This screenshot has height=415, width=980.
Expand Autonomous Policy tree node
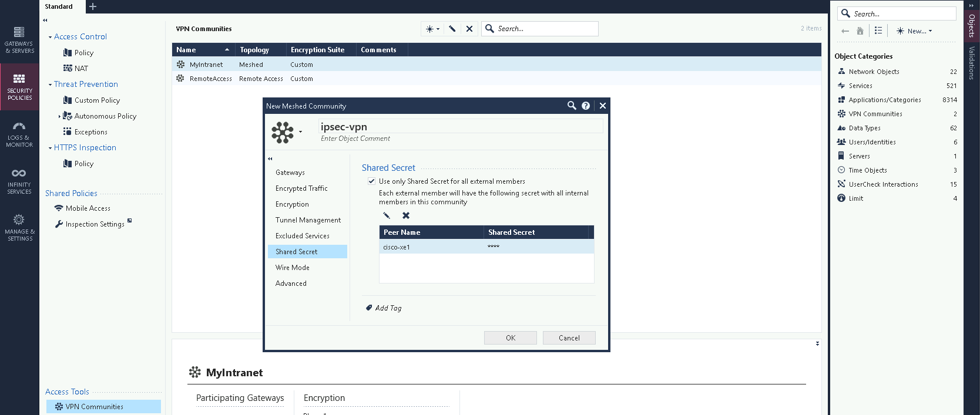[x=59, y=116]
